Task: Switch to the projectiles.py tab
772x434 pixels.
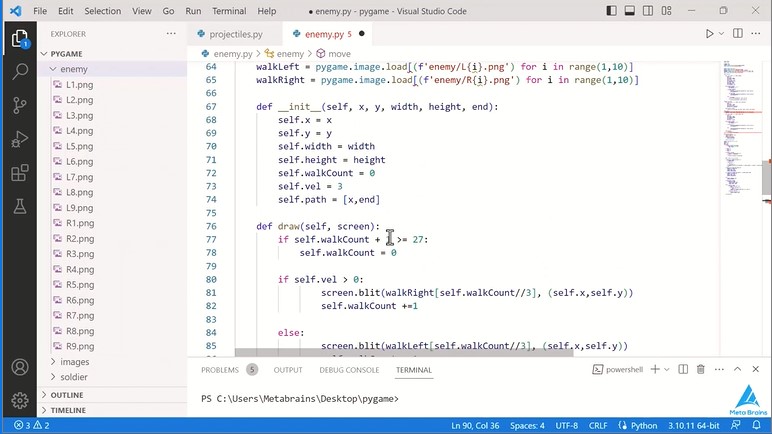Action: click(x=235, y=34)
